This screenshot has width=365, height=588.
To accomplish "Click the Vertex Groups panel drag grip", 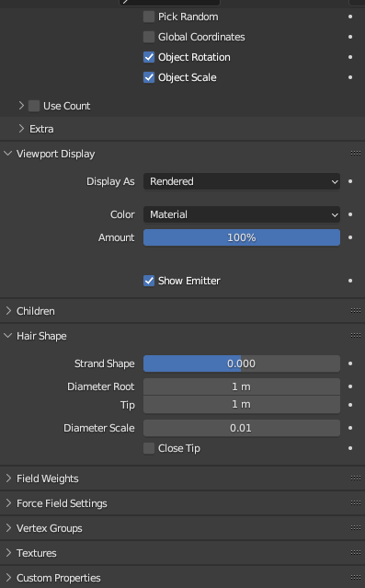I will point(356,527).
